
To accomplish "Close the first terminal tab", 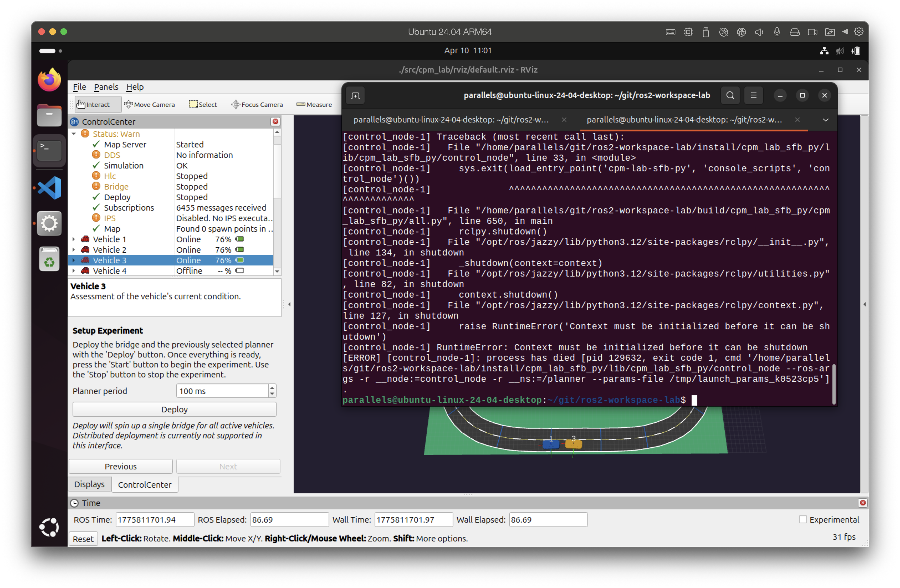I will 564,120.
